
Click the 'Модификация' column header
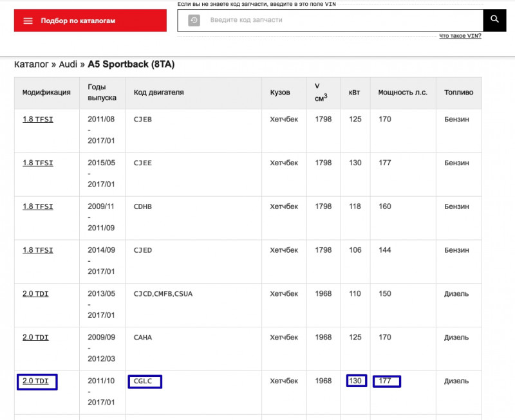click(x=46, y=93)
